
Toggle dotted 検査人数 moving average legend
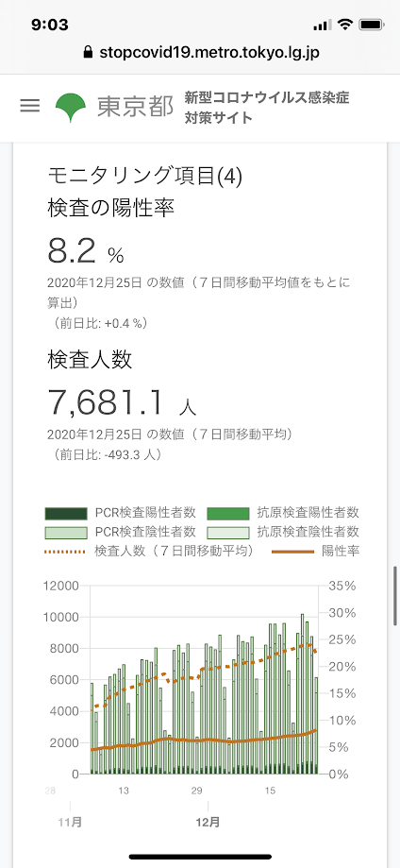pyautogui.click(x=149, y=551)
